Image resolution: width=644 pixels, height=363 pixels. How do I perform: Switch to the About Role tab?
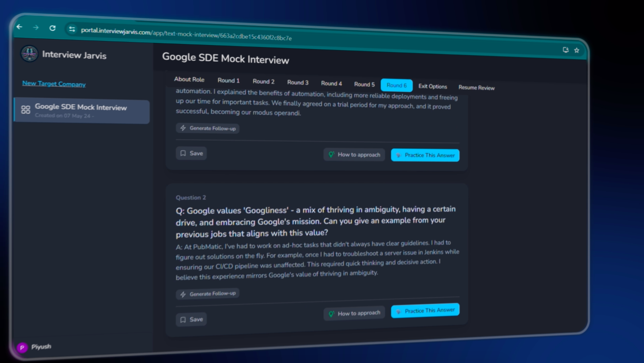(189, 79)
